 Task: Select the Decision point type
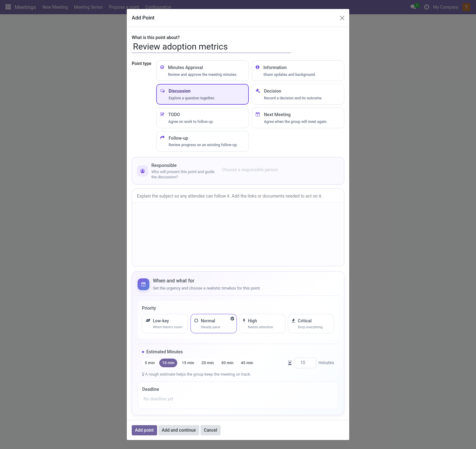(x=298, y=94)
